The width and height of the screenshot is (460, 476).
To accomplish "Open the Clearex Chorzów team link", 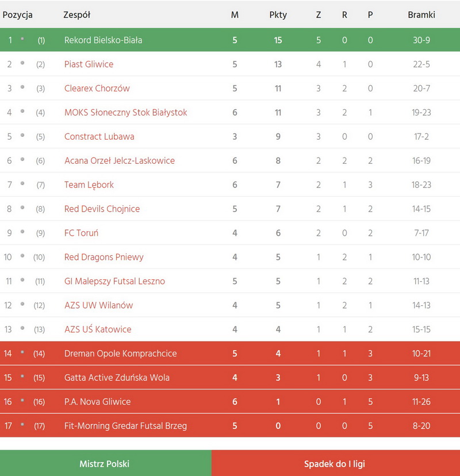I will 97,89.
